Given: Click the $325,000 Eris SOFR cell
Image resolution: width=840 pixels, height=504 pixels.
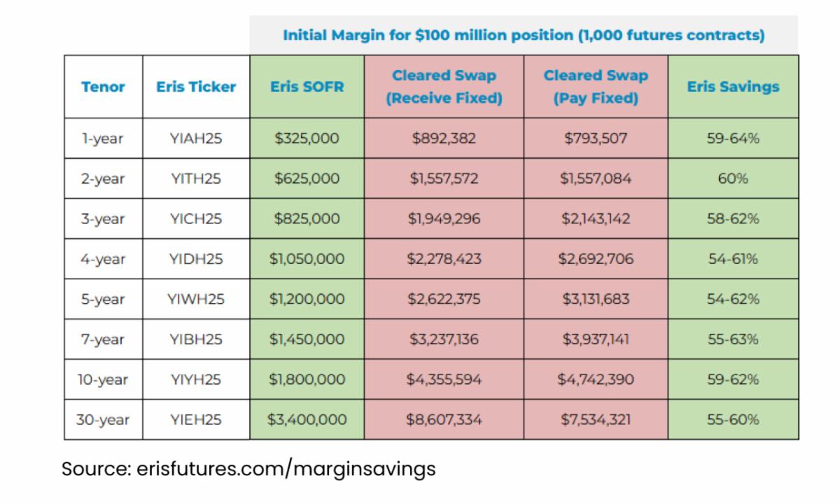Looking at the screenshot, I should coord(307,139).
